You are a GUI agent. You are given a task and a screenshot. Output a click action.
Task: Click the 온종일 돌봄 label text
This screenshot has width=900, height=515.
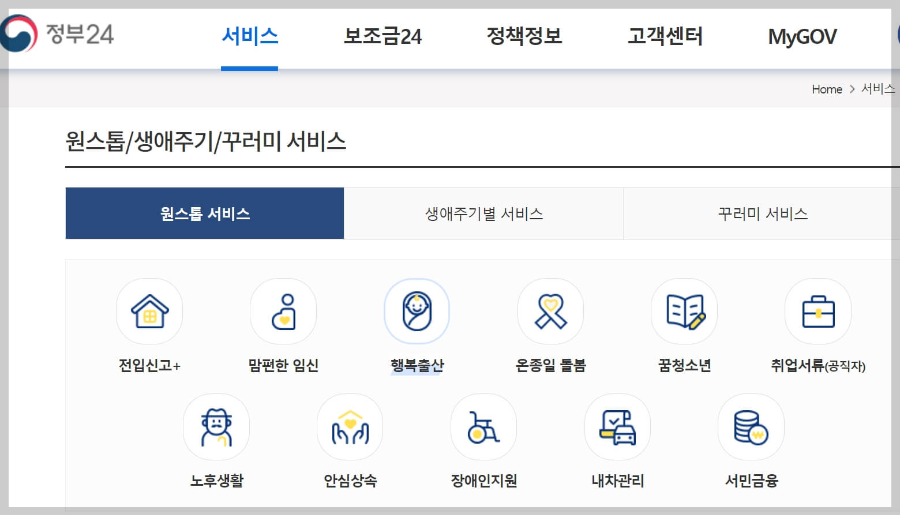click(x=550, y=365)
